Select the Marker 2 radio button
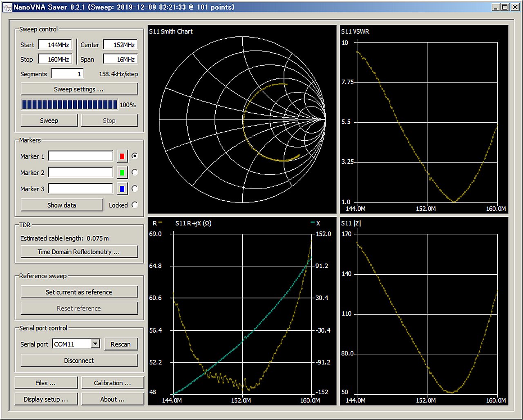 [x=135, y=172]
